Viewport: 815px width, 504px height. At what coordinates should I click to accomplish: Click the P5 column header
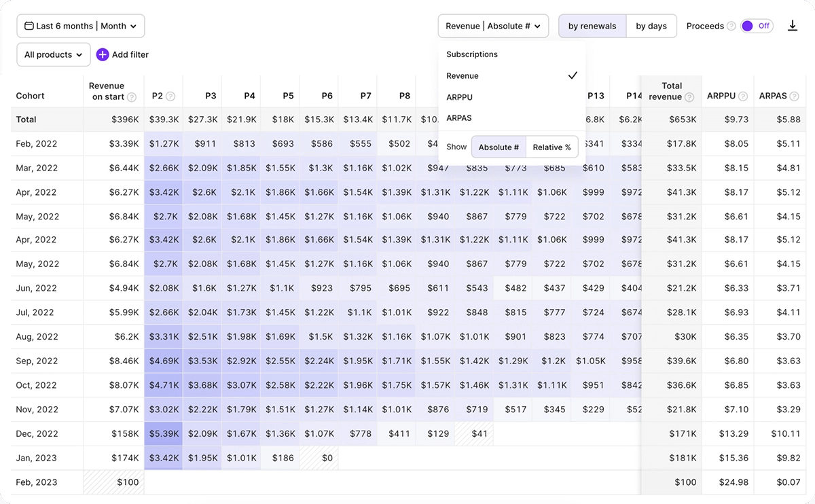point(288,96)
